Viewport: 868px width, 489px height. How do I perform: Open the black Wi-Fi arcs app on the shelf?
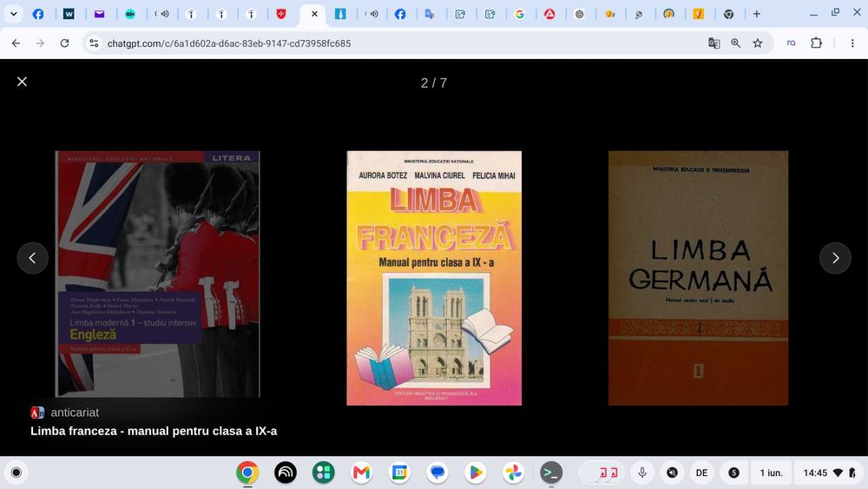point(286,472)
